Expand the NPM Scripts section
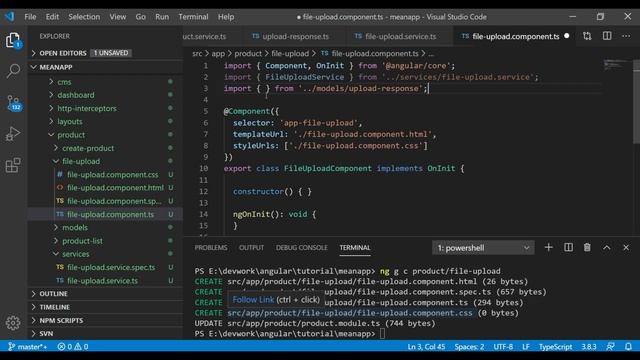Image resolution: width=640 pixels, height=360 pixels. coord(61,320)
